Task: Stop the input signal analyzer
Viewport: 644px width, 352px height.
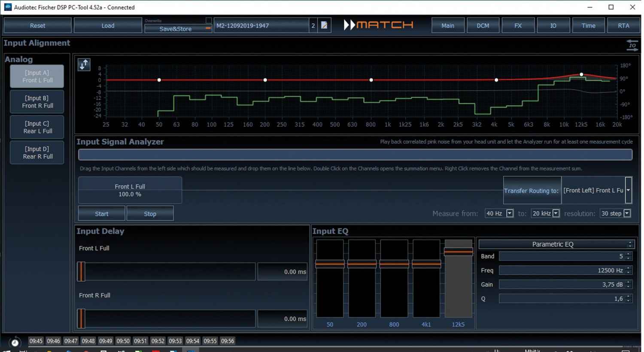Action: pos(150,213)
